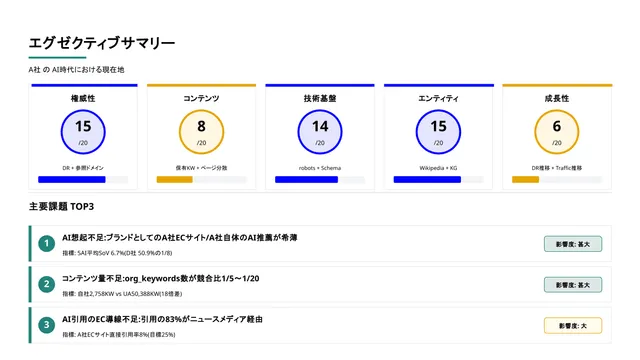Click the DR推移 + Traffic推移 label
Viewport: 640px width, 360px height.
coord(557,168)
